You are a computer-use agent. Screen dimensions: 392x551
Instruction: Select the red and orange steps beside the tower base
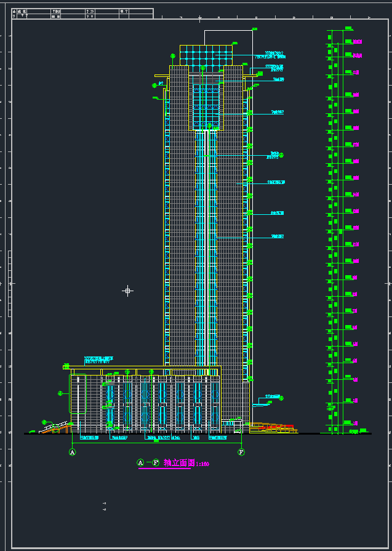coord(273,428)
